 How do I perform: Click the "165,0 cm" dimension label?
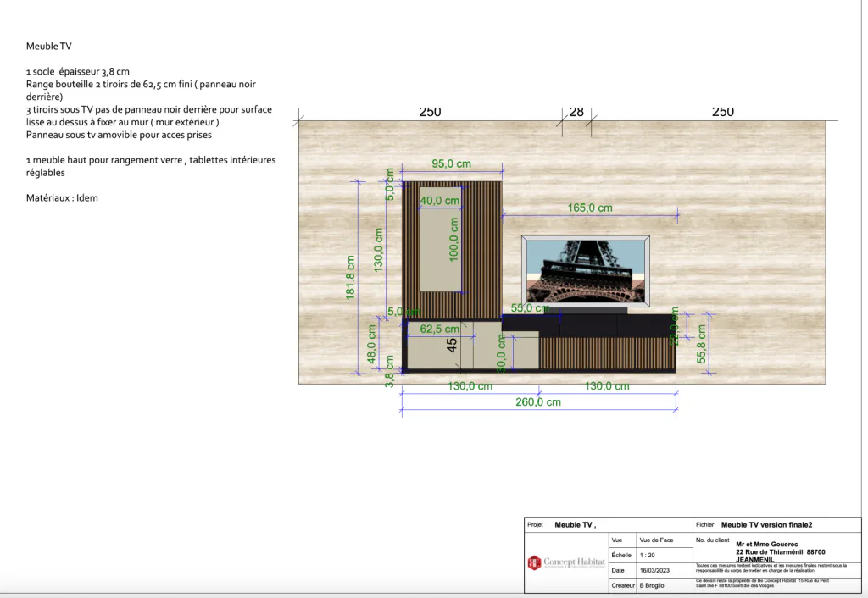(x=590, y=208)
